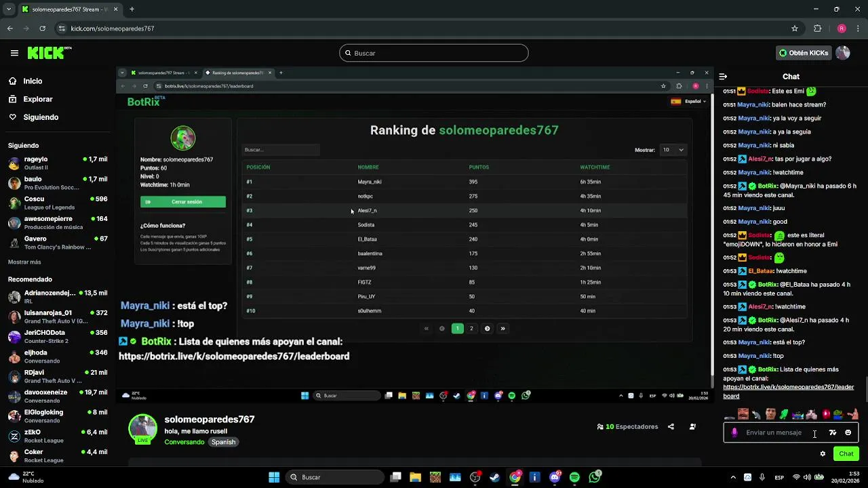Open WhatsApp from the taskbar
Viewport: 868px width, 488px height.
[x=595, y=477]
